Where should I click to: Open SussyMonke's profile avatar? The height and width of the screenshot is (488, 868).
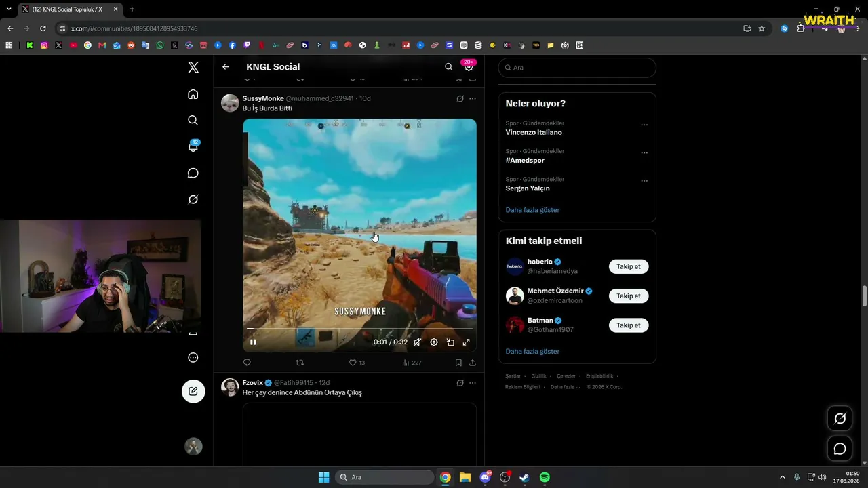[x=230, y=103]
